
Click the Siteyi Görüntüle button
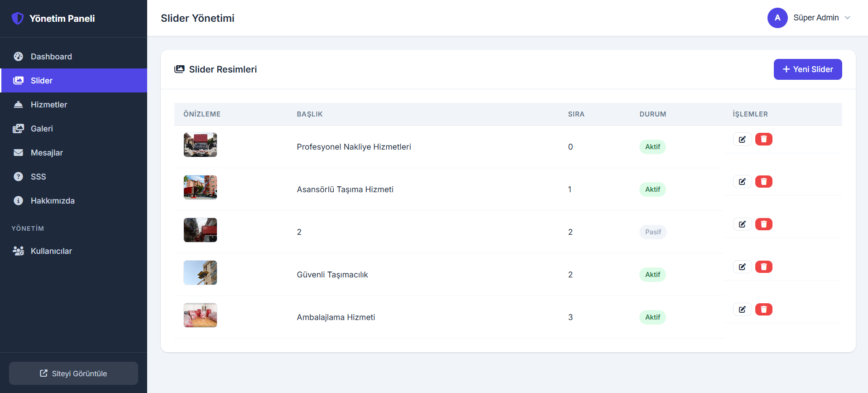(73, 374)
